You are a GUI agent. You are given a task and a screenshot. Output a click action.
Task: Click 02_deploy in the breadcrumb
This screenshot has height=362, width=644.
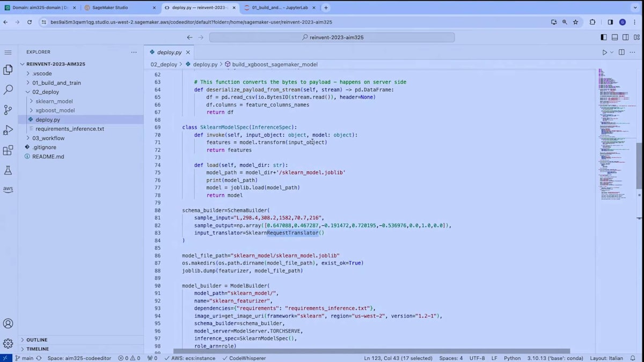pos(164,64)
